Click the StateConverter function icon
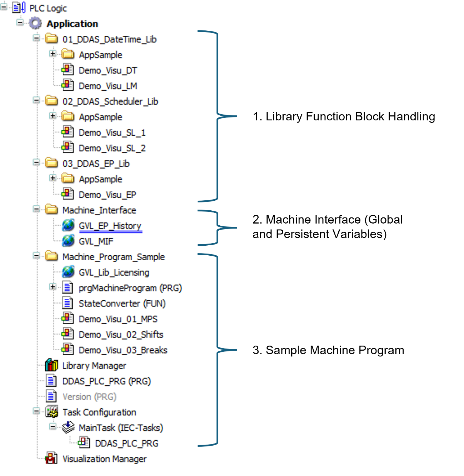The height and width of the screenshot is (476, 464). (68, 303)
